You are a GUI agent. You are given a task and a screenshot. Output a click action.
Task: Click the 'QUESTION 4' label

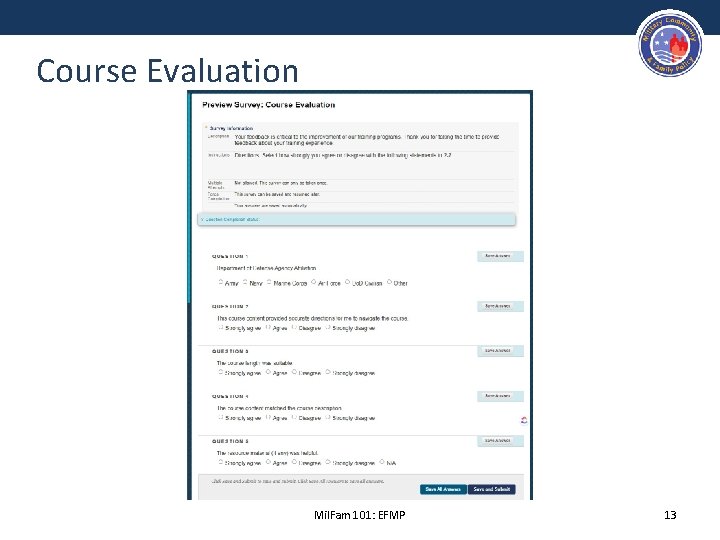(230, 396)
